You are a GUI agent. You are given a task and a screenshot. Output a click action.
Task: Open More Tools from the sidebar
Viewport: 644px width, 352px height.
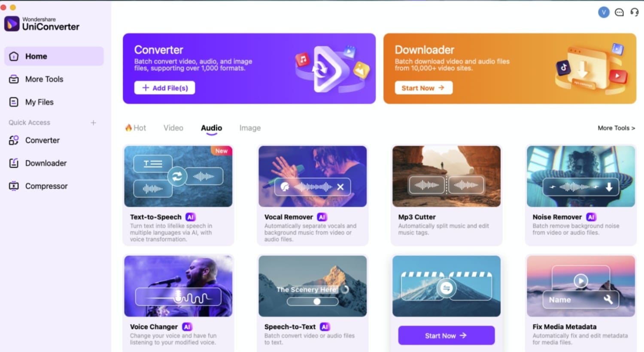54,79
